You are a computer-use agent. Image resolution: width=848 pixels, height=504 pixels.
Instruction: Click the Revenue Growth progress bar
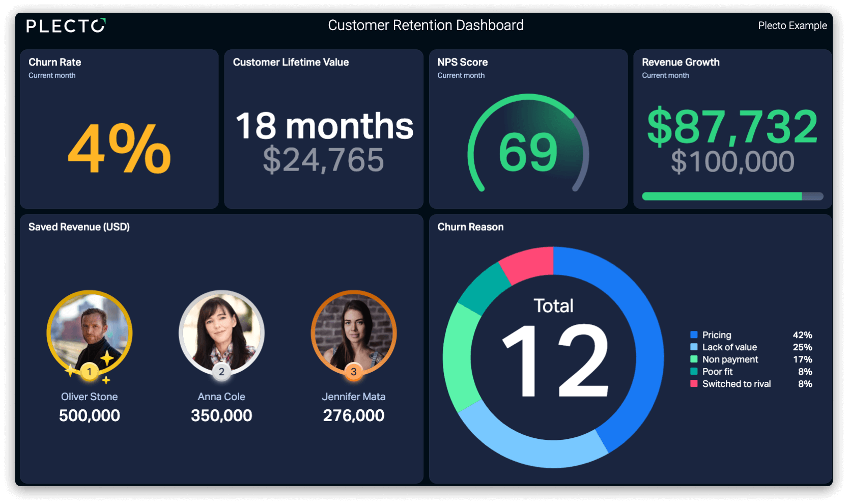coord(732,196)
